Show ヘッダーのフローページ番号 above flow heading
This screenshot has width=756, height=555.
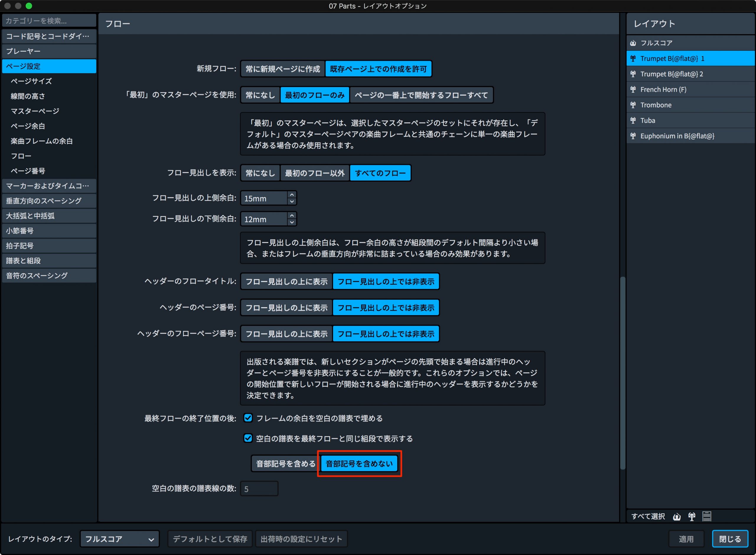[286, 334]
